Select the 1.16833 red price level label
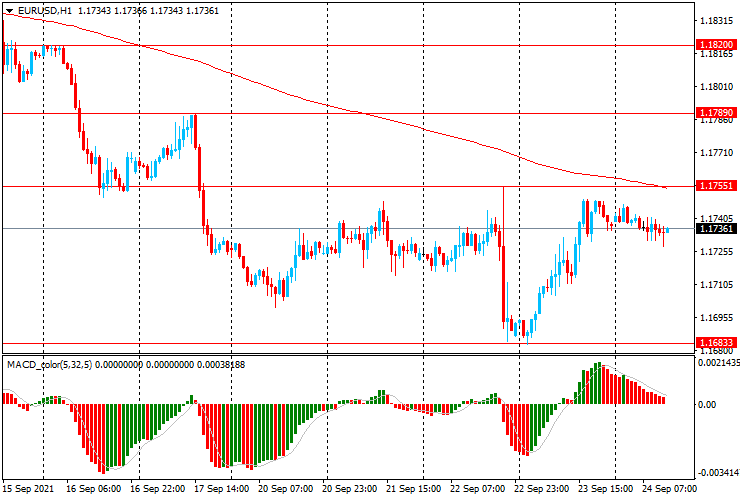 tap(716, 342)
